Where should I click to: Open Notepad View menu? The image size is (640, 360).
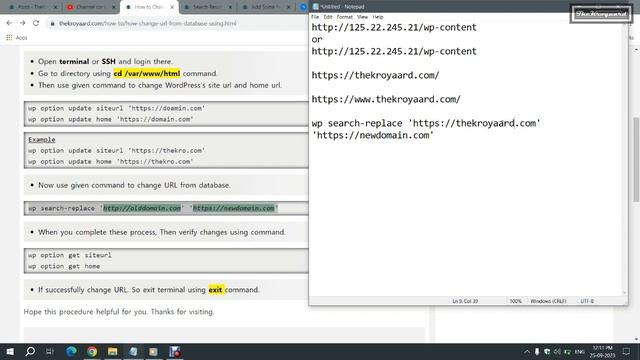(362, 17)
